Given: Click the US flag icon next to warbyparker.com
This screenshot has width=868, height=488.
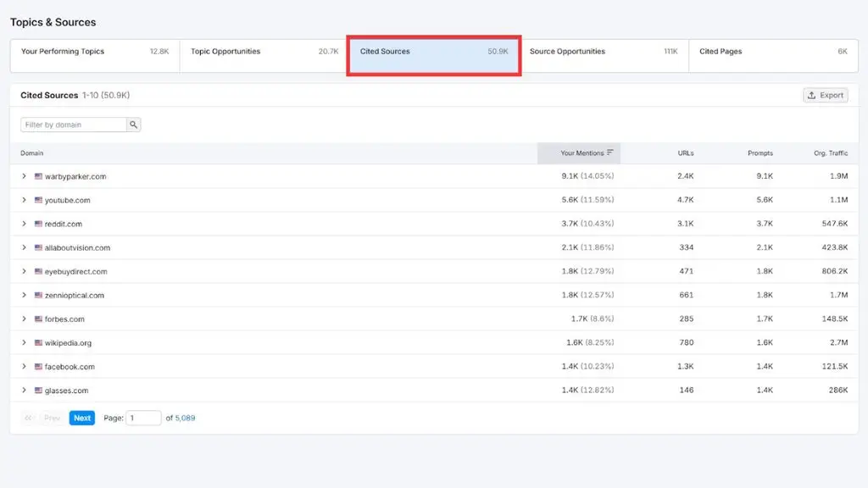Looking at the screenshot, I should [x=38, y=176].
